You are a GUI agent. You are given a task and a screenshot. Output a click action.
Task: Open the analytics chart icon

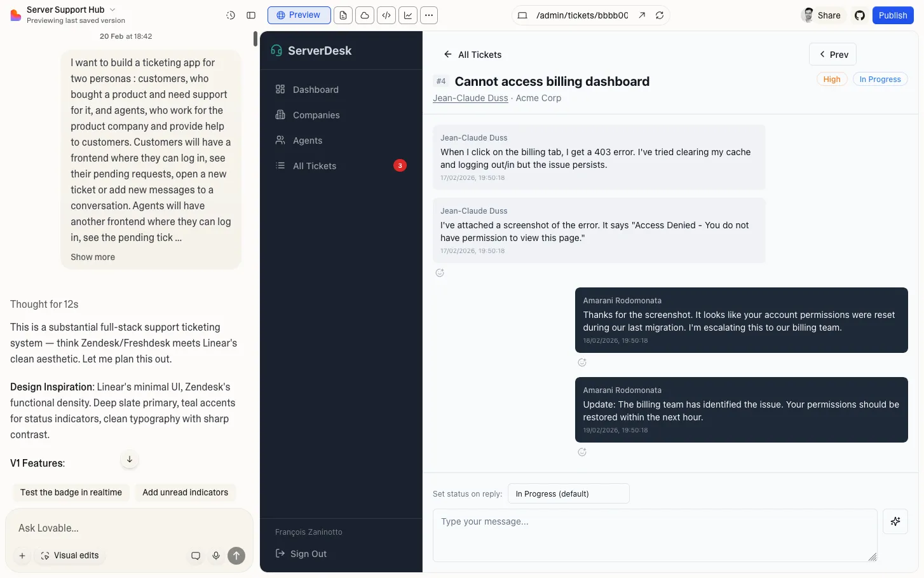pos(407,15)
